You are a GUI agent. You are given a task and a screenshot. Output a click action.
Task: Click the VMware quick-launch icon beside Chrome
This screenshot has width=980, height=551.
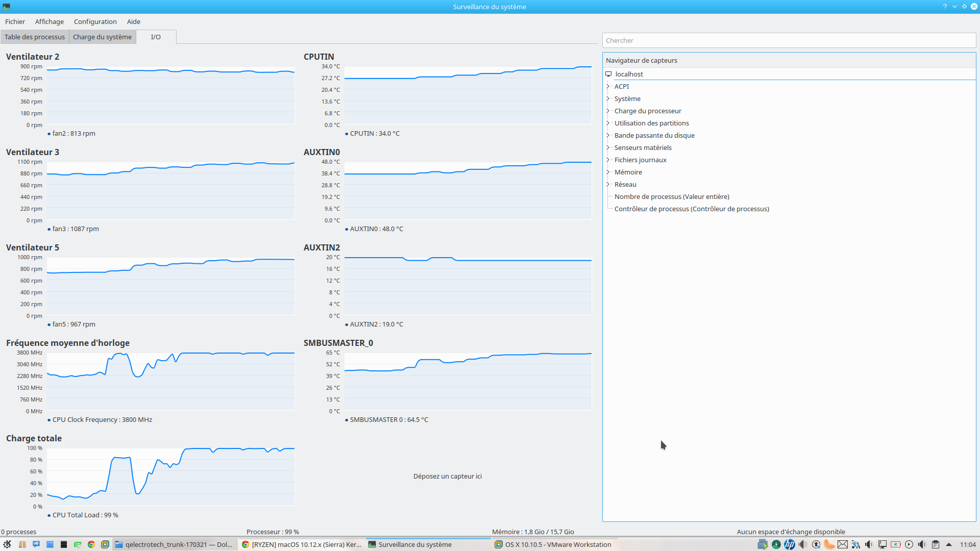tap(105, 544)
